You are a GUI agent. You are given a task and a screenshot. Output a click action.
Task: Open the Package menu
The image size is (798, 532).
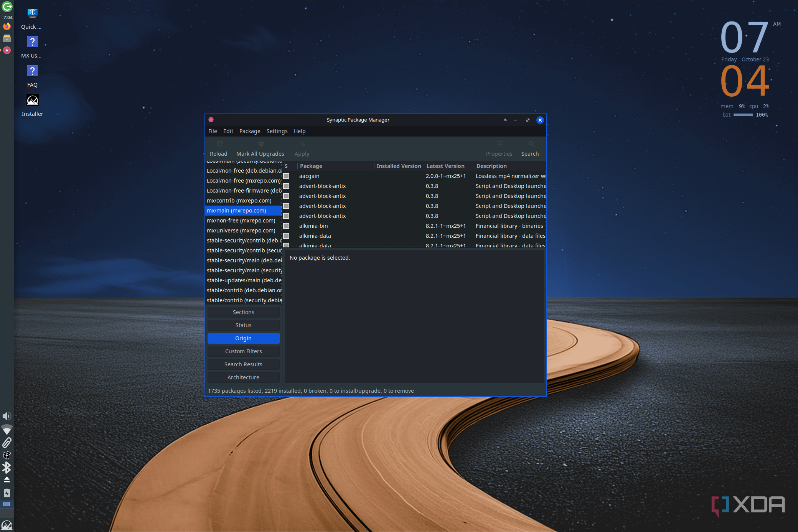[x=250, y=131]
